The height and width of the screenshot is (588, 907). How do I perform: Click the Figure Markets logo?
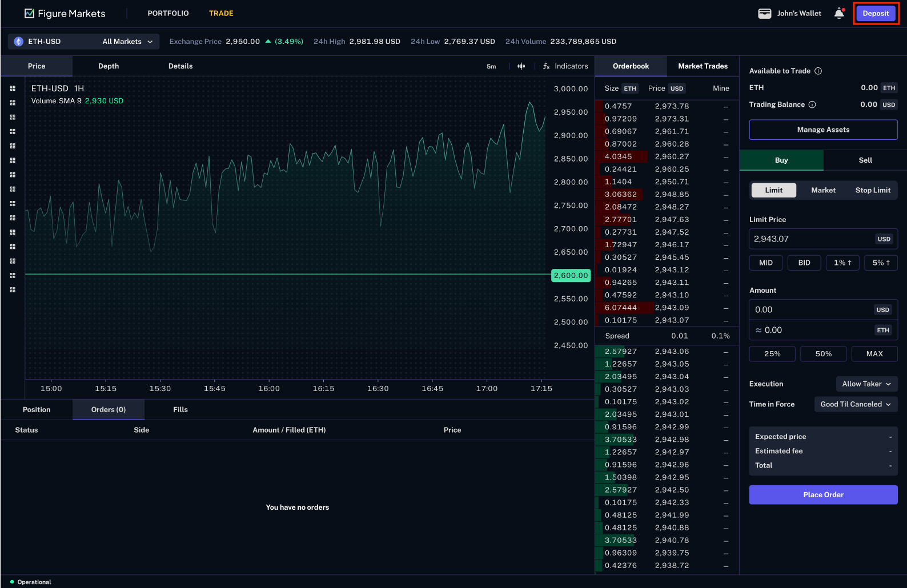click(x=65, y=13)
